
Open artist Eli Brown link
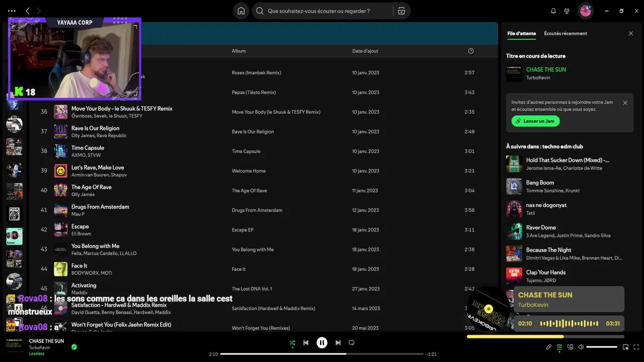[x=81, y=234]
